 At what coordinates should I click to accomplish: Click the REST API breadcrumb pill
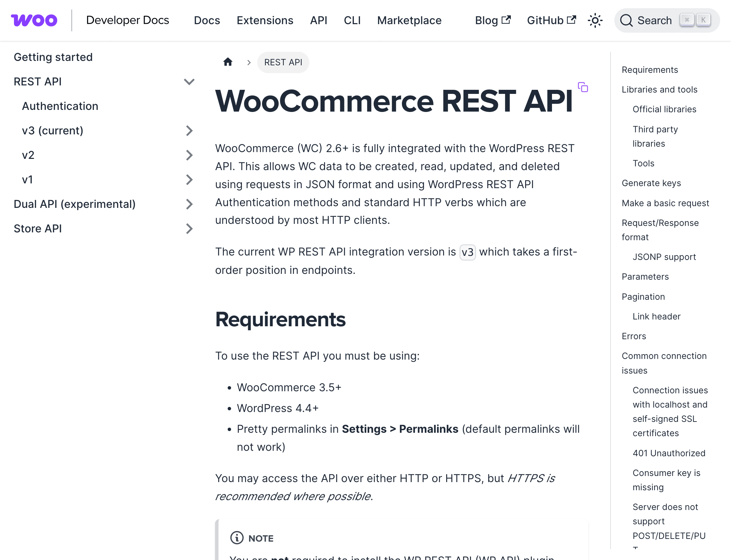(x=283, y=62)
